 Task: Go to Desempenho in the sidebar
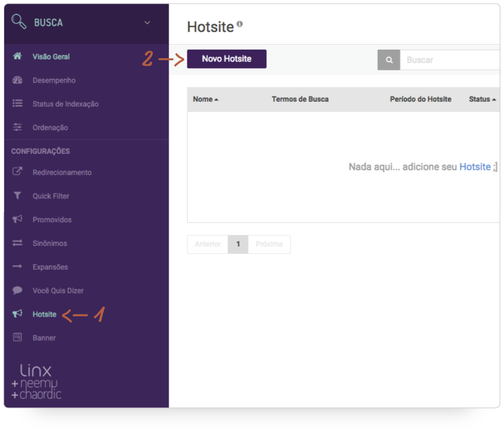pyautogui.click(x=54, y=81)
